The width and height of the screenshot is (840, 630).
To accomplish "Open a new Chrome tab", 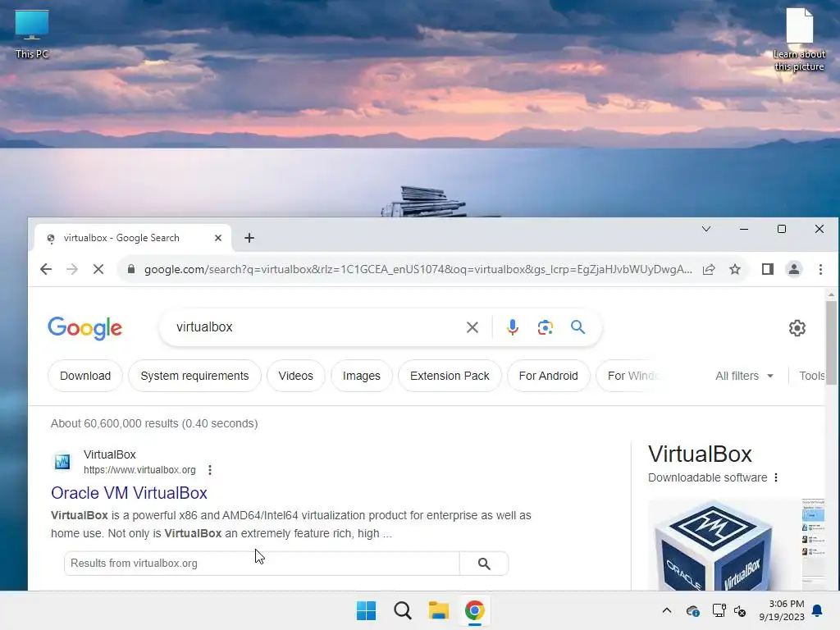I will tap(249, 238).
